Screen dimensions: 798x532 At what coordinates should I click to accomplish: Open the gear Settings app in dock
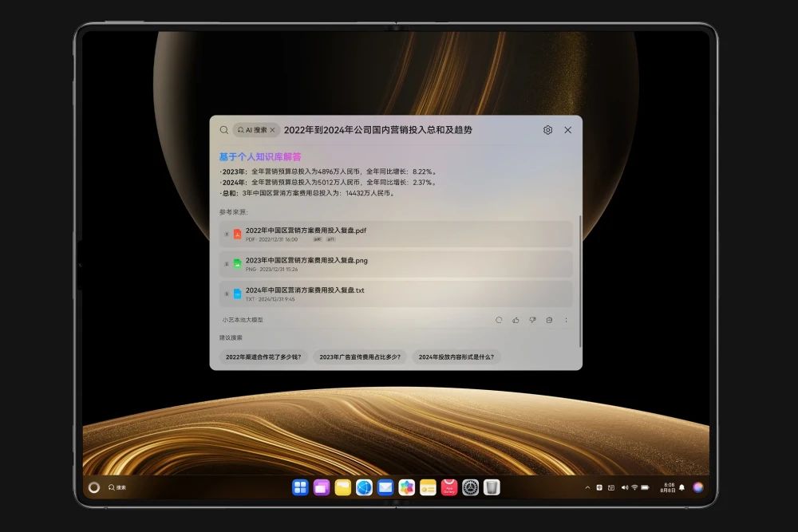[470, 488]
